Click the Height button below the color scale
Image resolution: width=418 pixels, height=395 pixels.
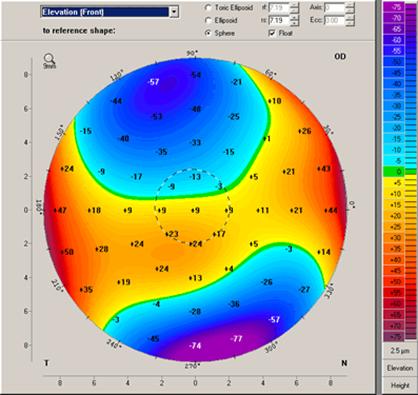point(399,386)
